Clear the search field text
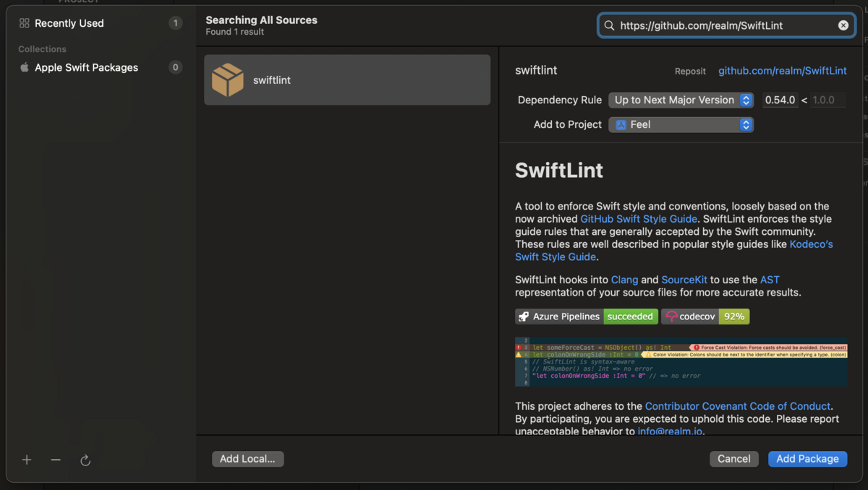The width and height of the screenshot is (868, 490). click(x=843, y=25)
